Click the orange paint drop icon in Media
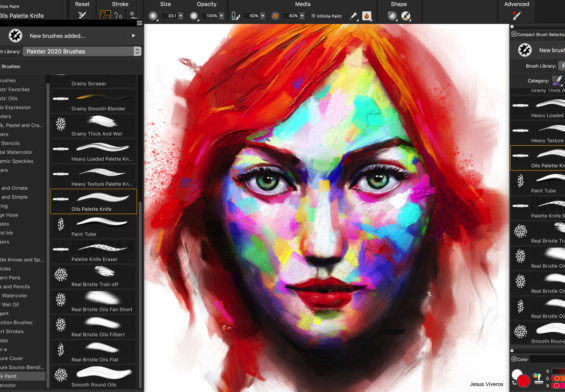The height and width of the screenshot is (392, 565). pyautogui.click(x=366, y=16)
